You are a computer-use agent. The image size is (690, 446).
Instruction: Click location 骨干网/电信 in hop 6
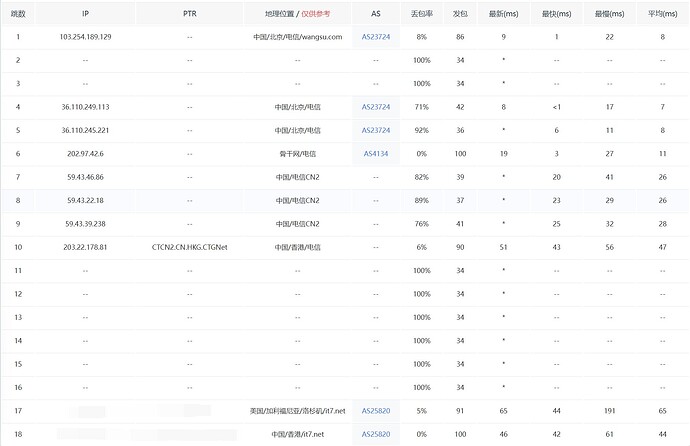[297, 154]
